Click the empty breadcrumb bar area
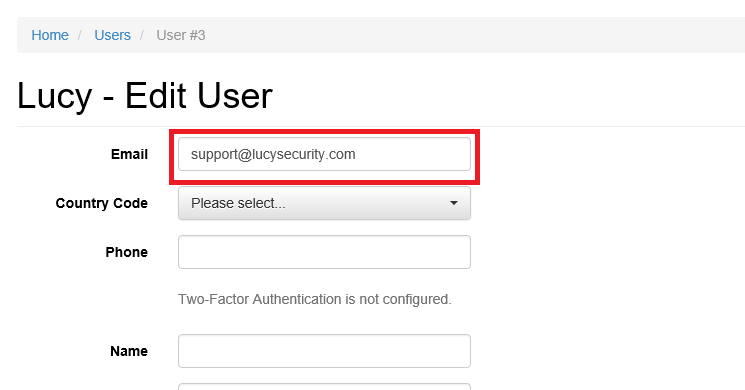 tap(475, 35)
